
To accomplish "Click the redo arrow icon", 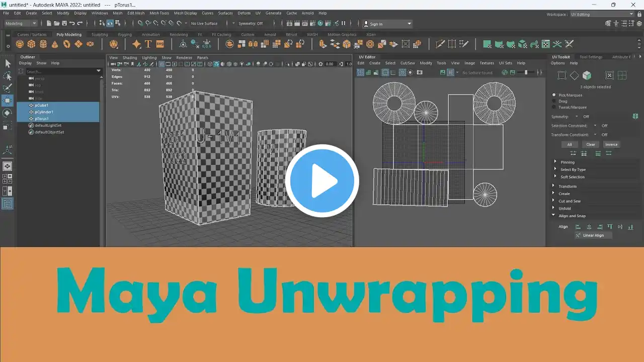I will pyautogui.click(x=79, y=24).
